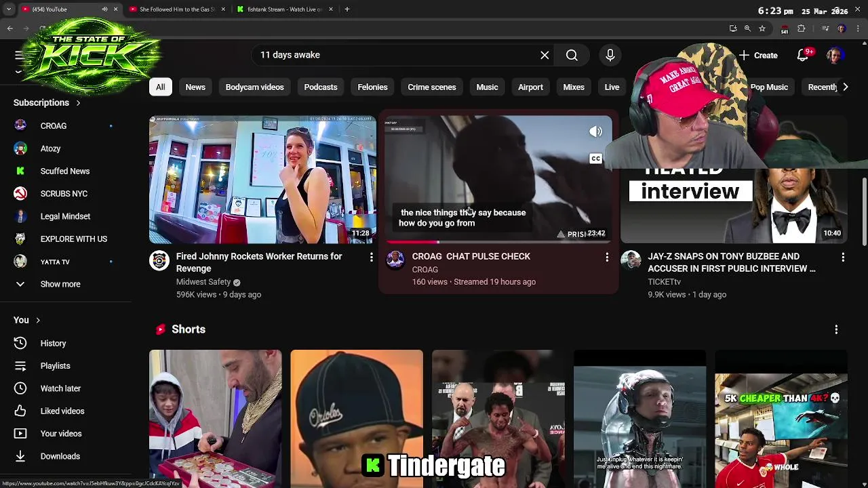The height and width of the screenshot is (488, 868).
Task: Toggle closed captions on preview video
Action: coord(595,159)
